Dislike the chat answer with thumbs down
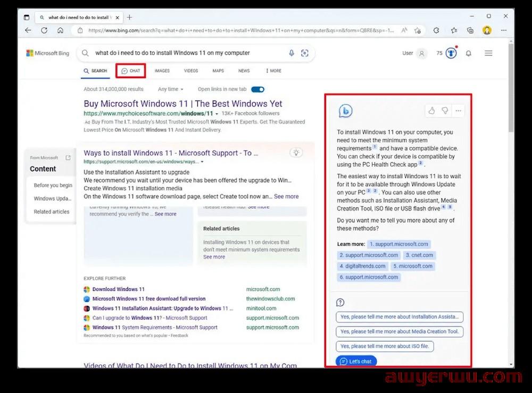This screenshot has height=393, width=532. 445,111
